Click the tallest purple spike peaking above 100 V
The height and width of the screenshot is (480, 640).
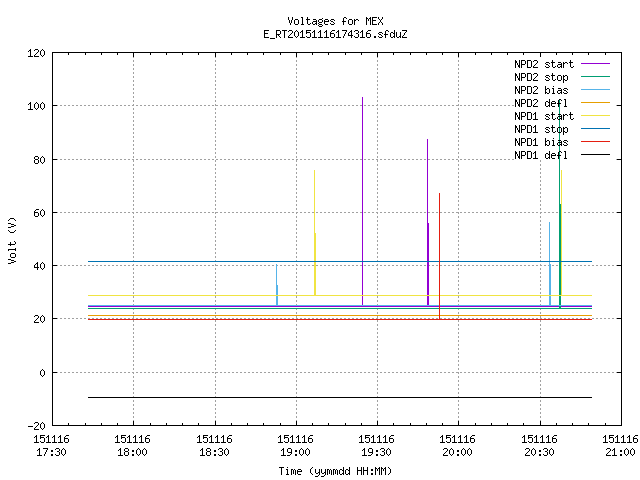362,200
